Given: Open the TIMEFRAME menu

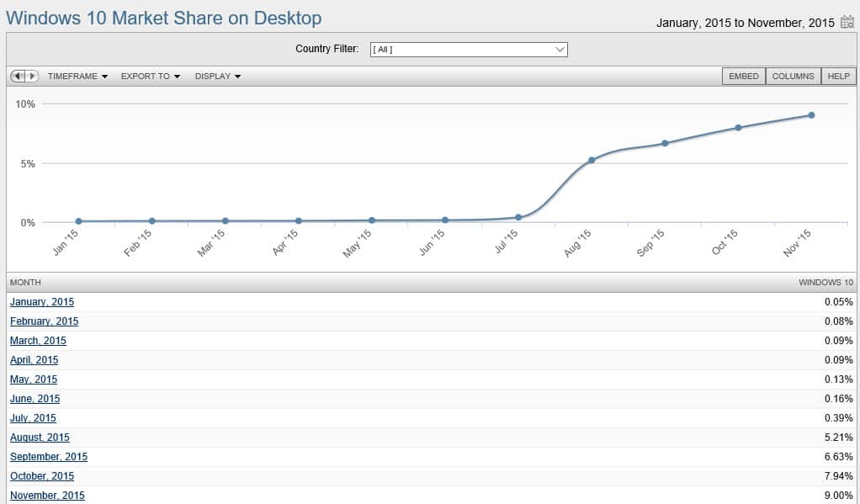Looking at the screenshot, I should [77, 77].
